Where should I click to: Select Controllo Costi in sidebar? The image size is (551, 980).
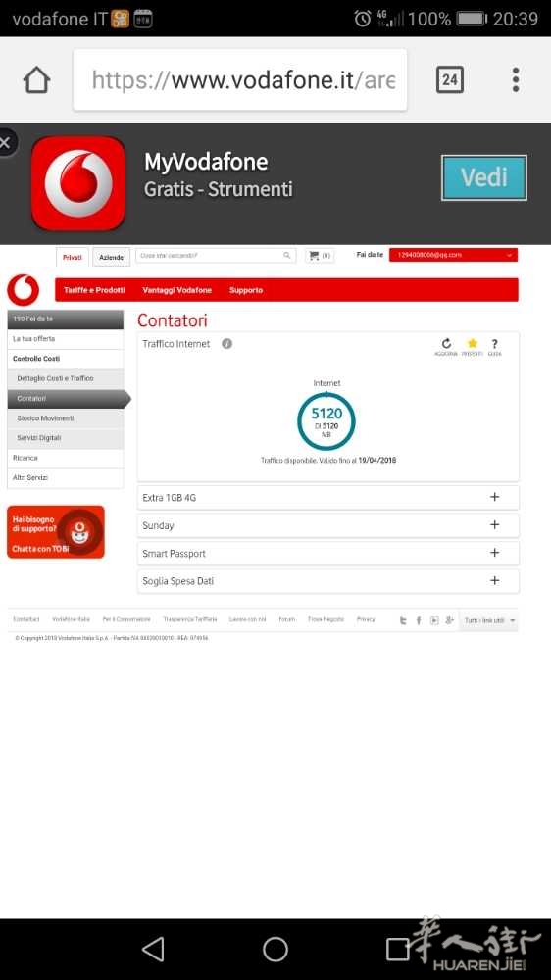(65, 359)
